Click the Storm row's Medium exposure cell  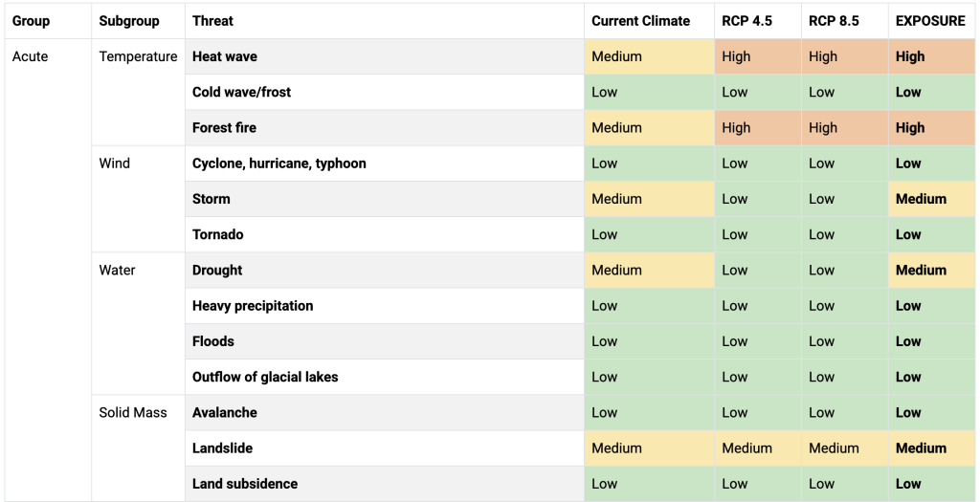(x=932, y=199)
